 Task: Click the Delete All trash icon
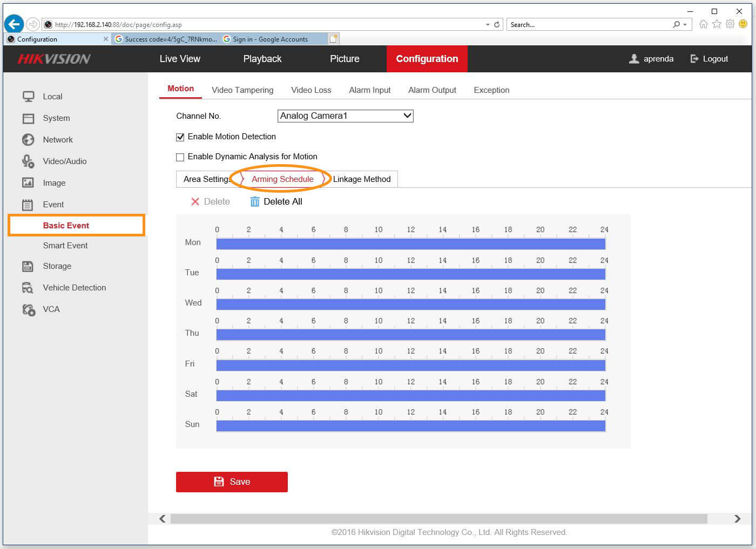coord(255,202)
